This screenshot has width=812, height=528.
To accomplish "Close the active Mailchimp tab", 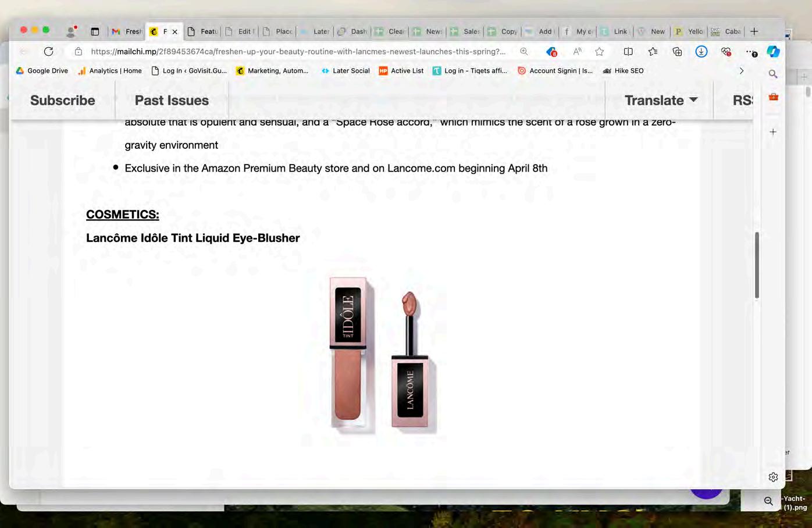I will (x=174, y=32).
